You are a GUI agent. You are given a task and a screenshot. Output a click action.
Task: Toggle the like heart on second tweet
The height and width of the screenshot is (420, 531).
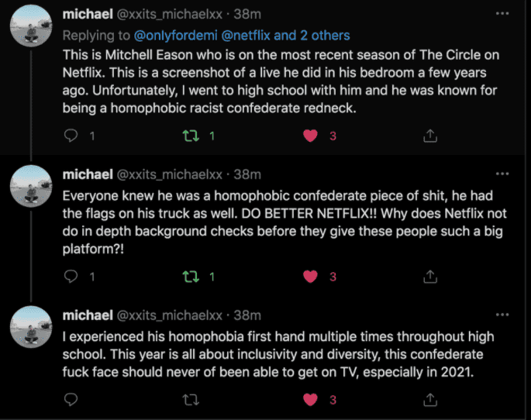(310, 277)
